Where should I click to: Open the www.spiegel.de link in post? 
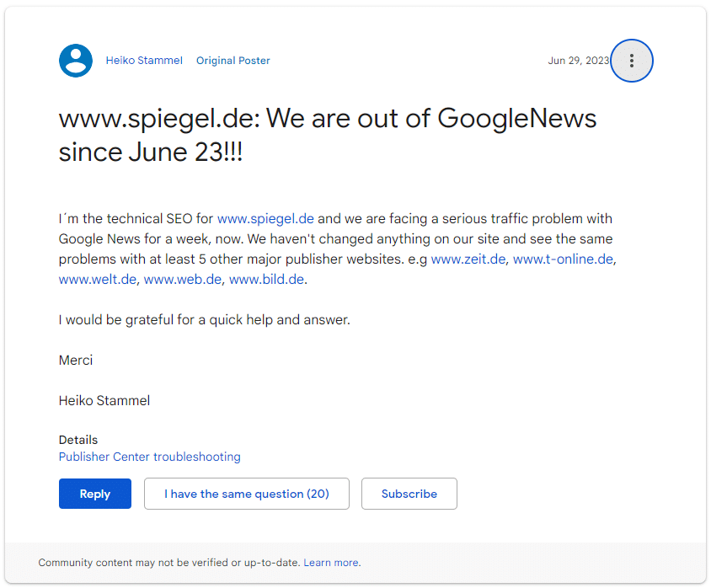pos(265,219)
